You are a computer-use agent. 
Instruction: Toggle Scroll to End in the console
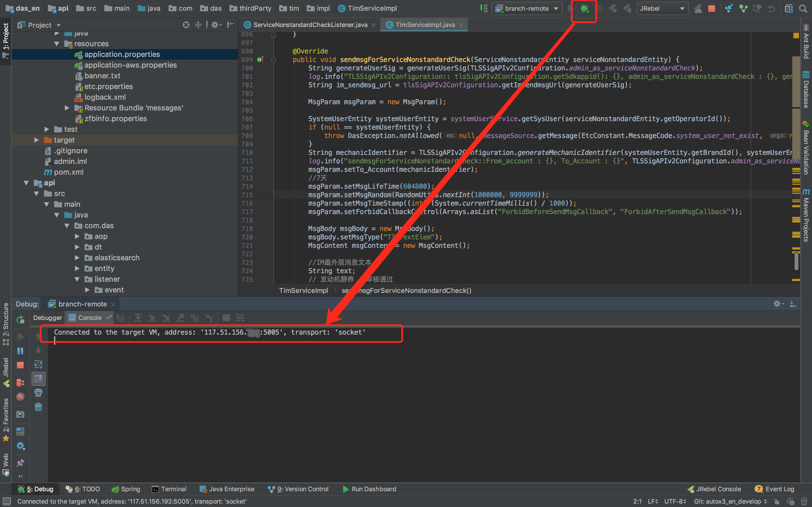tap(38, 379)
